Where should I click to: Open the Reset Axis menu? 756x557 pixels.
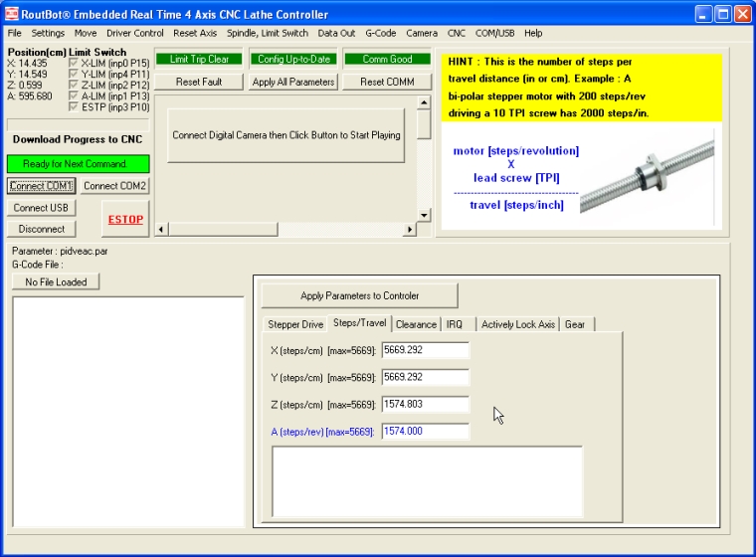pos(195,33)
